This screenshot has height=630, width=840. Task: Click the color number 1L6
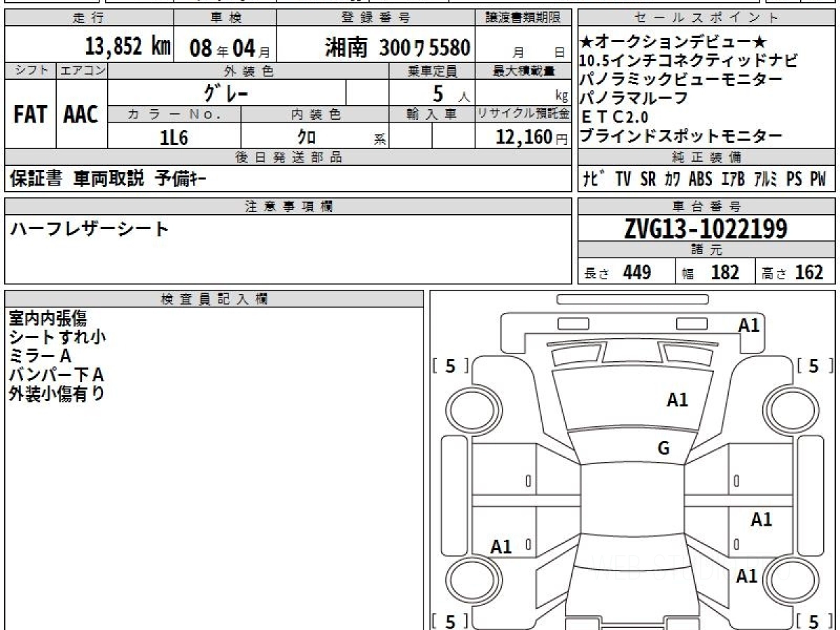(x=174, y=138)
